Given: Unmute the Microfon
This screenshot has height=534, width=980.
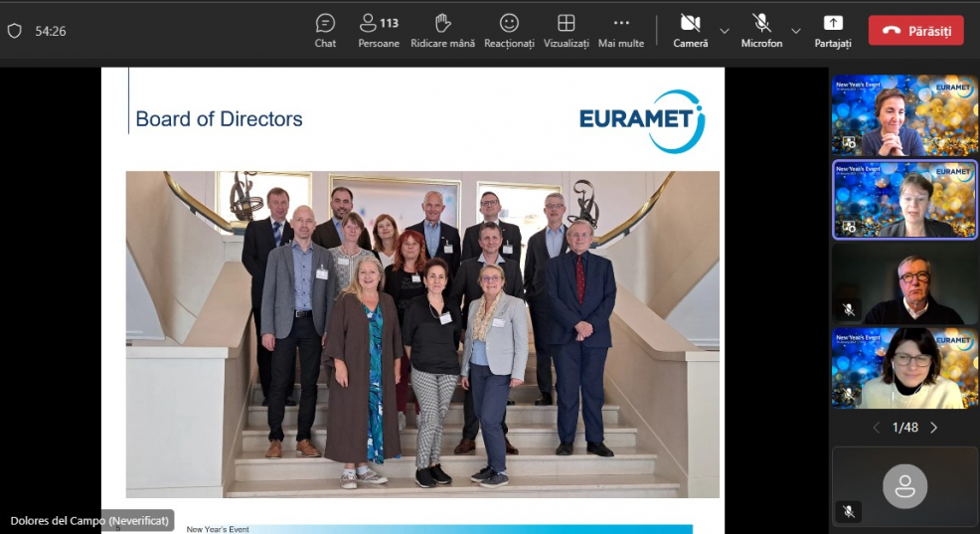Looking at the screenshot, I should [761, 30].
